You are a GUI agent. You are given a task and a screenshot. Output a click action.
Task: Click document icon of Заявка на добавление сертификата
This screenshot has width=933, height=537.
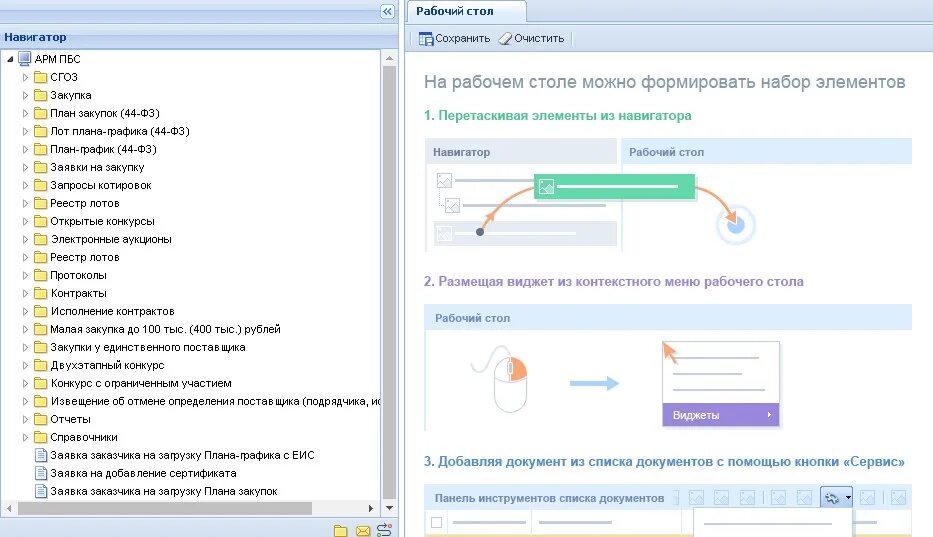41,473
